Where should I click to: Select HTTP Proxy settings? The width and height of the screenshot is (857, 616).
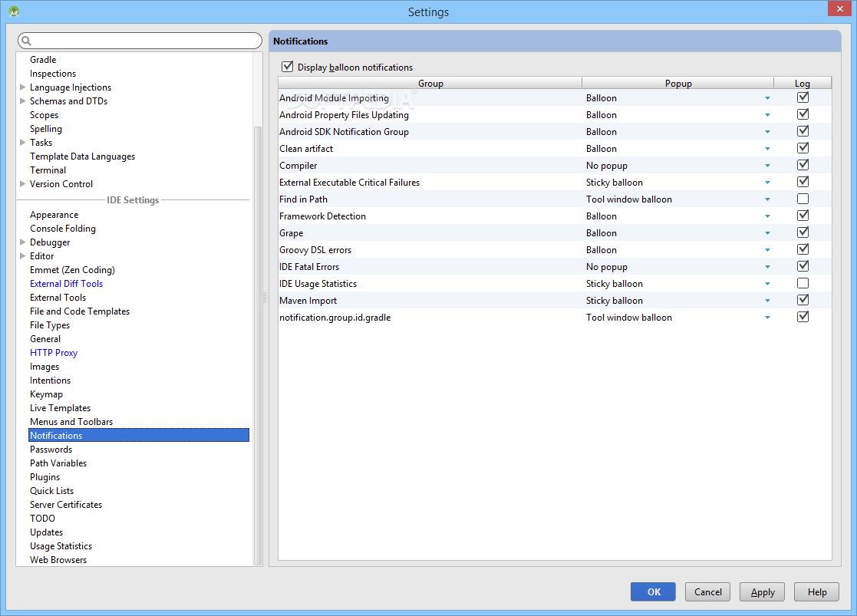tap(54, 353)
